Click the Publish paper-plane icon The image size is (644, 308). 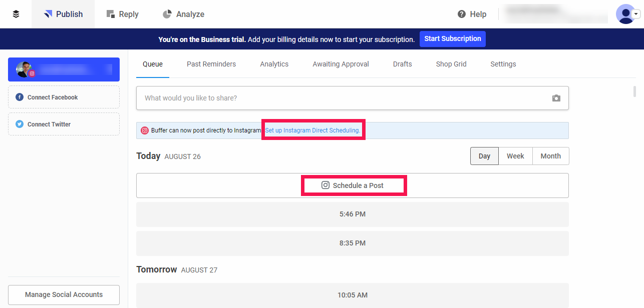[x=49, y=14]
